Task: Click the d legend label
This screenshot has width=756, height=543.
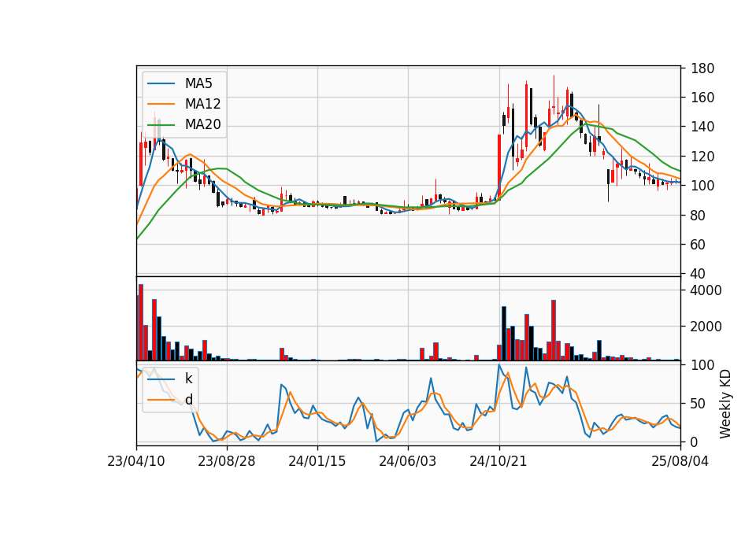Action: [x=188, y=400]
